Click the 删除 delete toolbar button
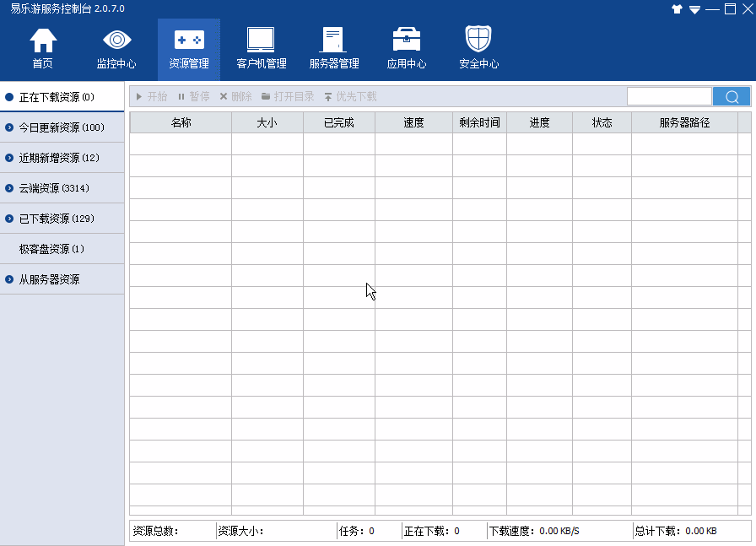 click(x=235, y=96)
